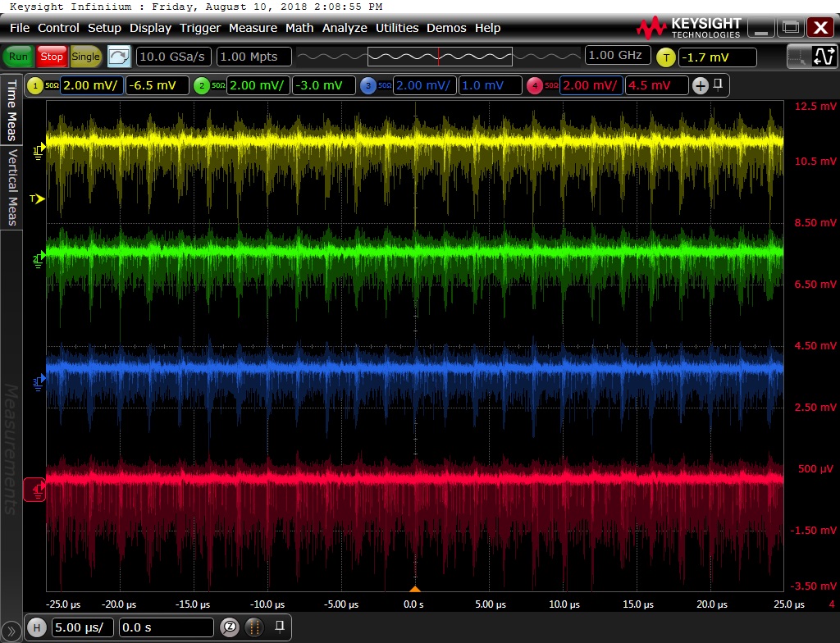The image size is (840, 643).
Task: Open the Trigger menu
Action: click(x=200, y=28)
